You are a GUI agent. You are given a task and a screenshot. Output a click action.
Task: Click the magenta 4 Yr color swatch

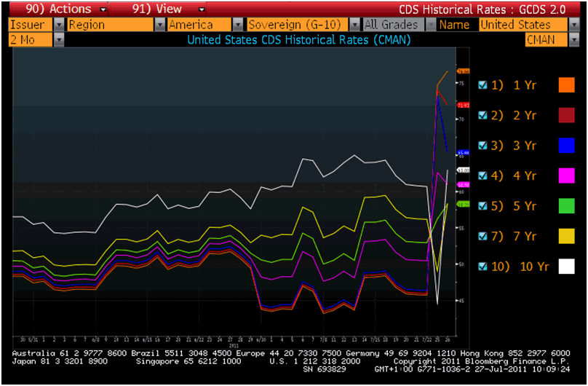tap(567, 176)
